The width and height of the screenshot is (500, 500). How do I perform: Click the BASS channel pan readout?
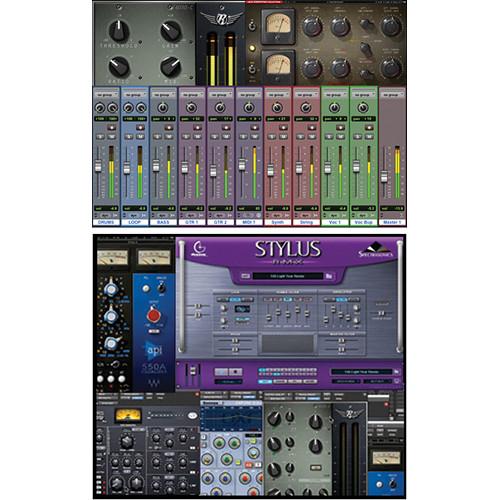(x=163, y=119)
